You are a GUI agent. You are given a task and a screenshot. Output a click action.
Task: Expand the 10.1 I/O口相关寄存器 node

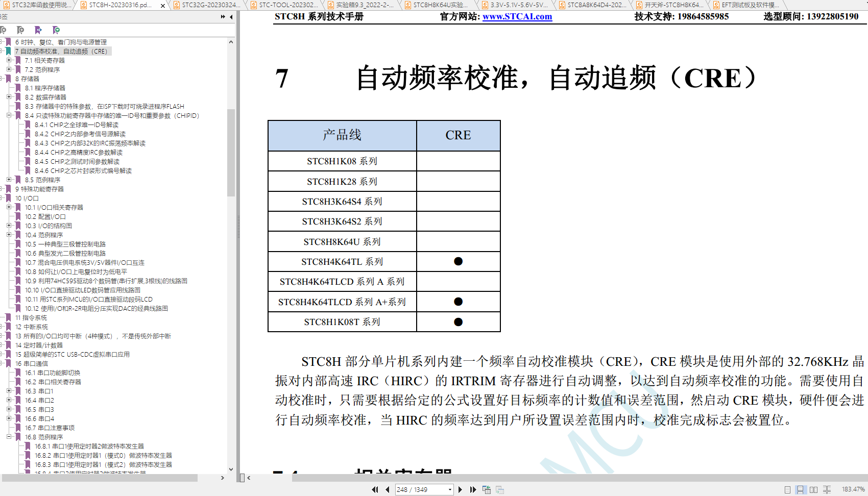[x=9, y=207]
